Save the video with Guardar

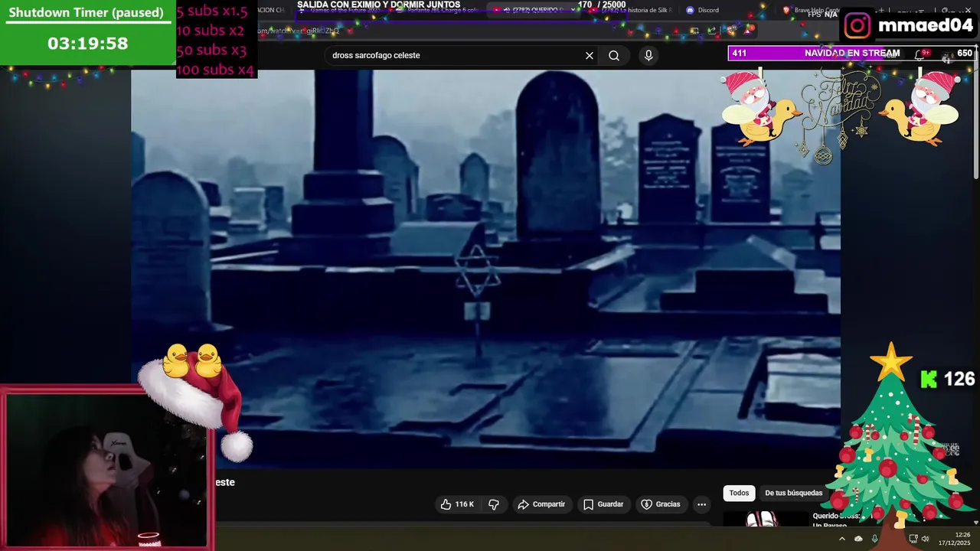(x=603, y=504)
